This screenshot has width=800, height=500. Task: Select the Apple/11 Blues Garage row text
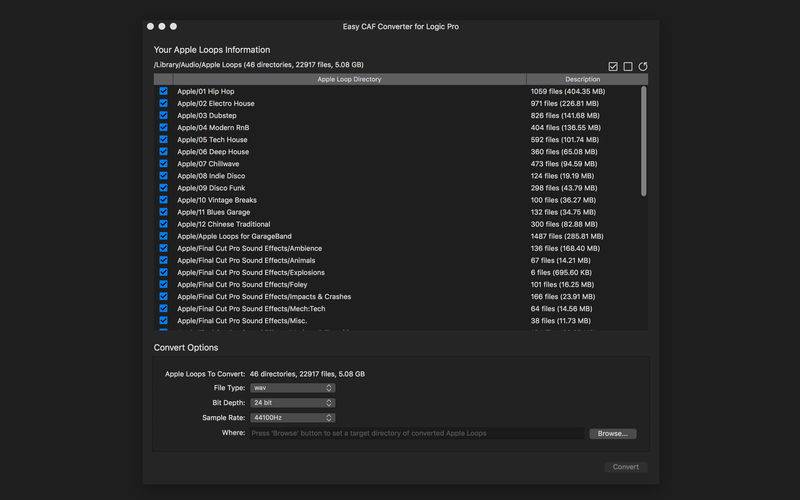[x=214, y=212]
